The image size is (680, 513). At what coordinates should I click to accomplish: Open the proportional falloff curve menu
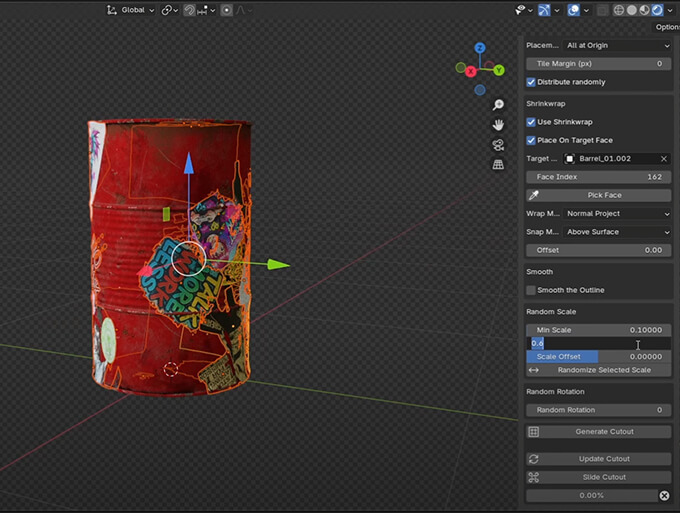[x=244, y=10]
